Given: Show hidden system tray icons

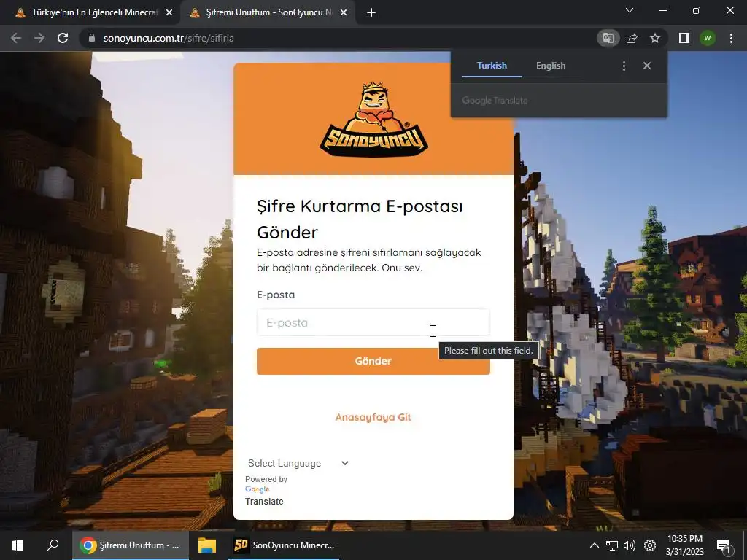Looking at the screenshot, I should point(594,545).
